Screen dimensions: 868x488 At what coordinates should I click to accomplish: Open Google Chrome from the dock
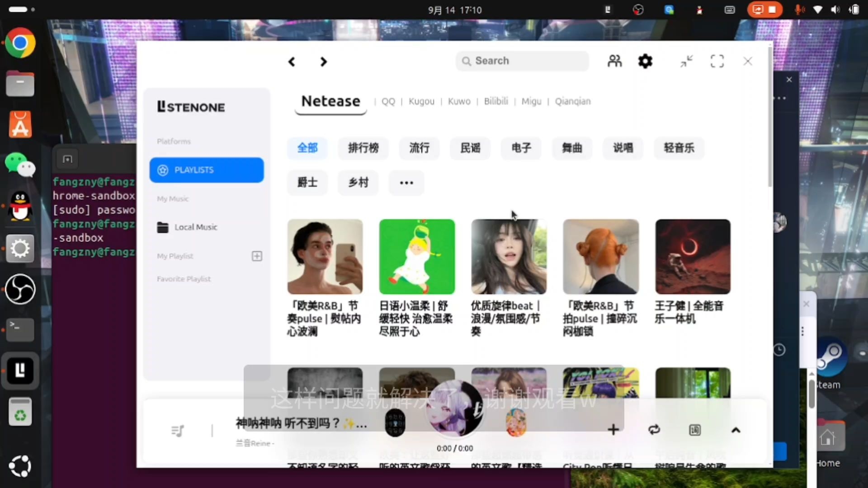(20, 43)
